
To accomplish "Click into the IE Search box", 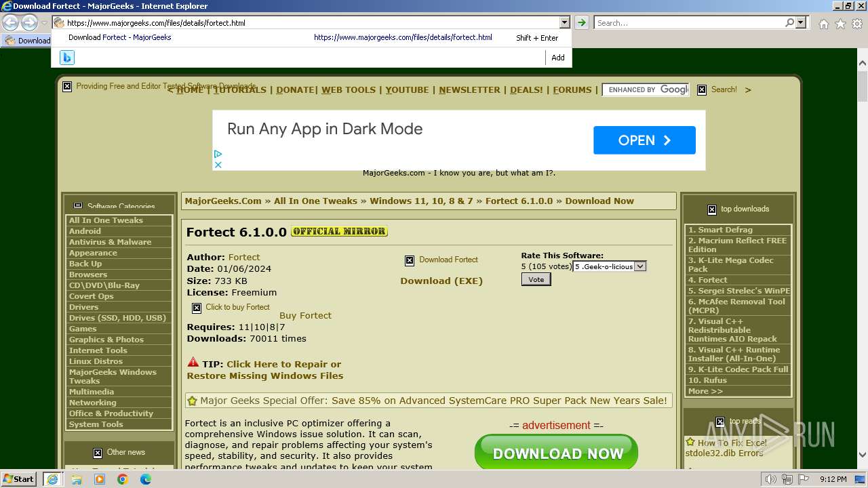I will [689, 22].
